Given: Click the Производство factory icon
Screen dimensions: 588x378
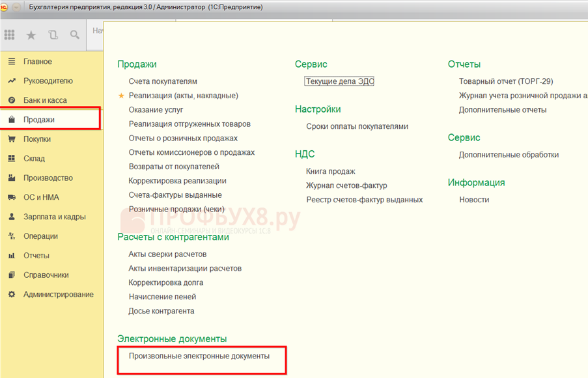Looking at the screenshot, I should (12, 178).
